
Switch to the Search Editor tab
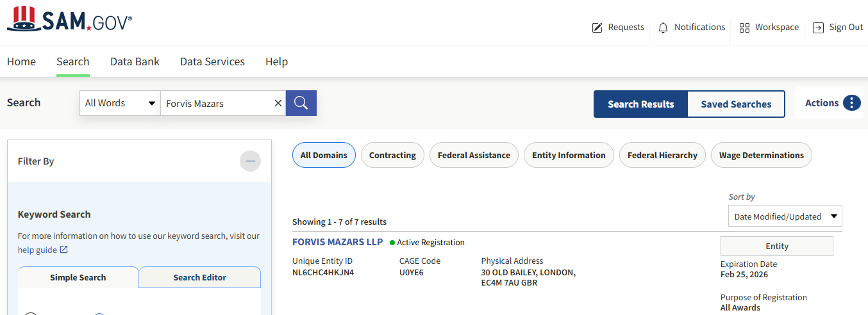[199, 277]
